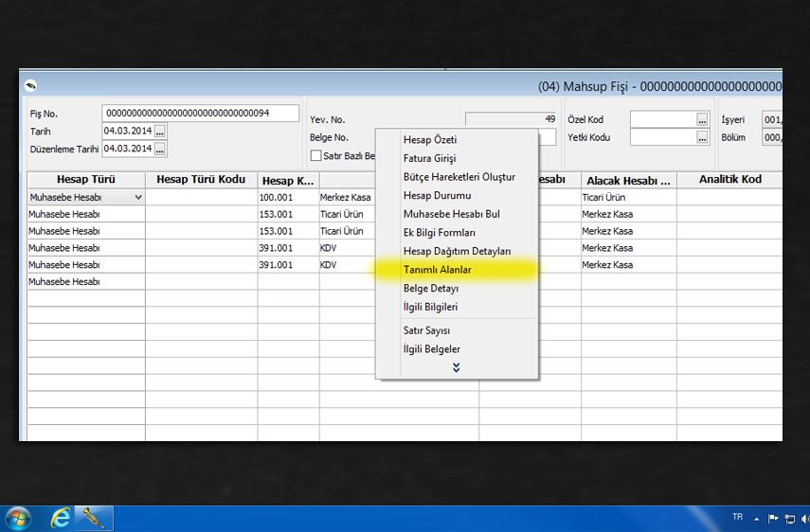Select Satır Sayısı menu item
Viewport: 810px width, 532px height.
[x=426, y=330]
